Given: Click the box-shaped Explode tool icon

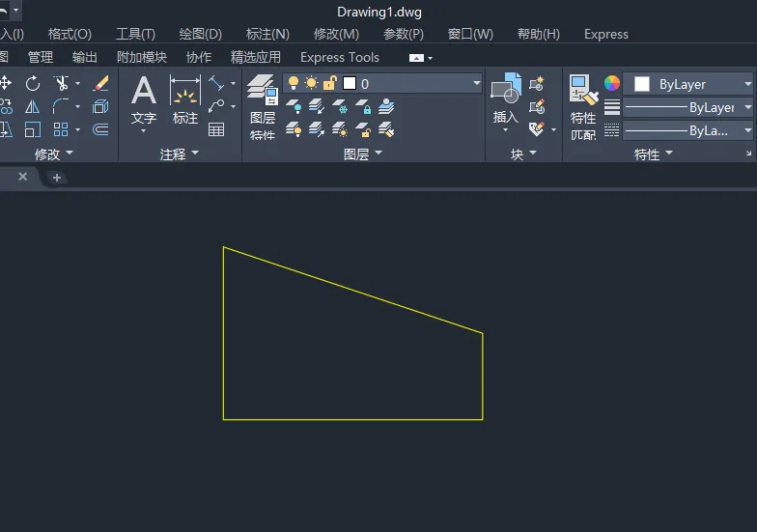Looking at the screenshot, I should [x=100, y=106].
